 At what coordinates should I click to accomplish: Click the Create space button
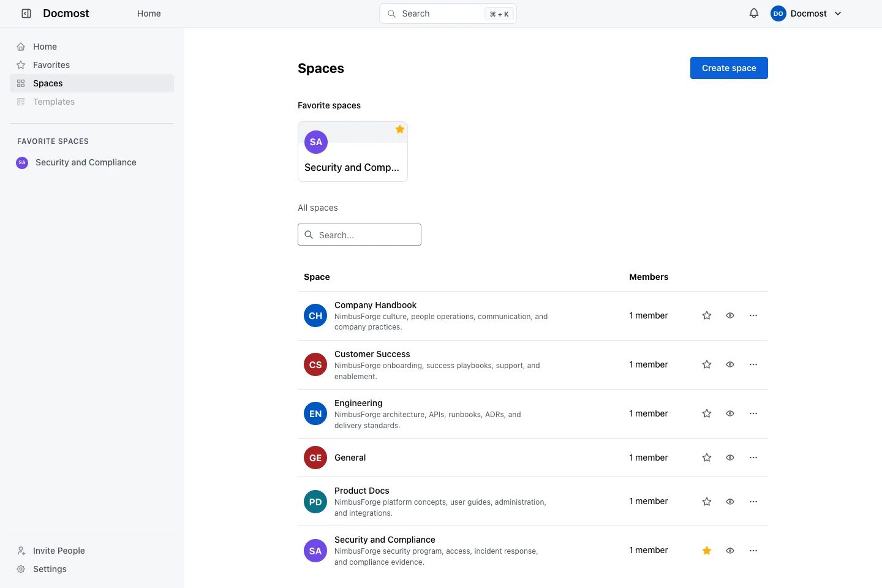(729, 68)
